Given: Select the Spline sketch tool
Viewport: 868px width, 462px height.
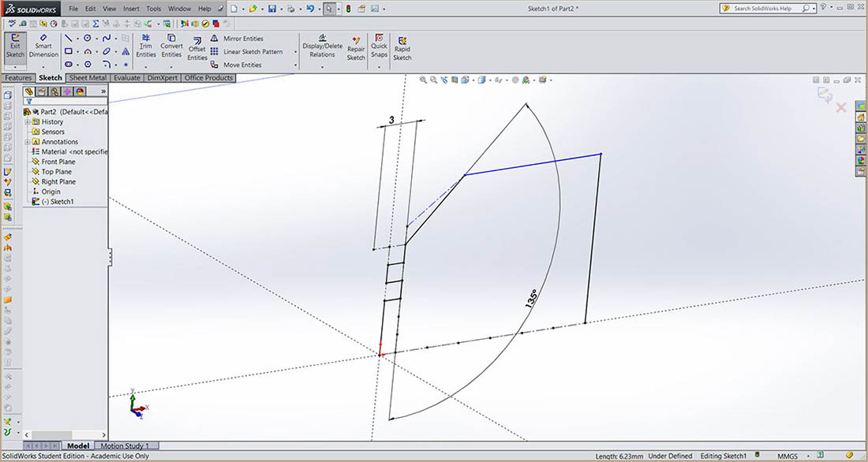Looking at the screenshot, I should [107, 38].
